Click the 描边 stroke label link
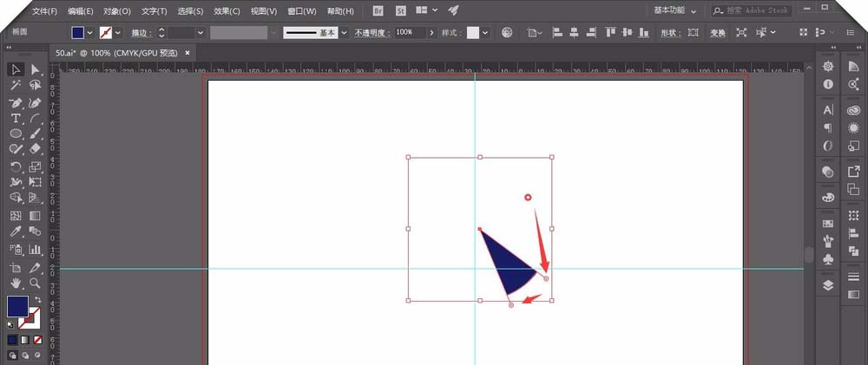The image size is (868, 365). (x=141, y=33)
